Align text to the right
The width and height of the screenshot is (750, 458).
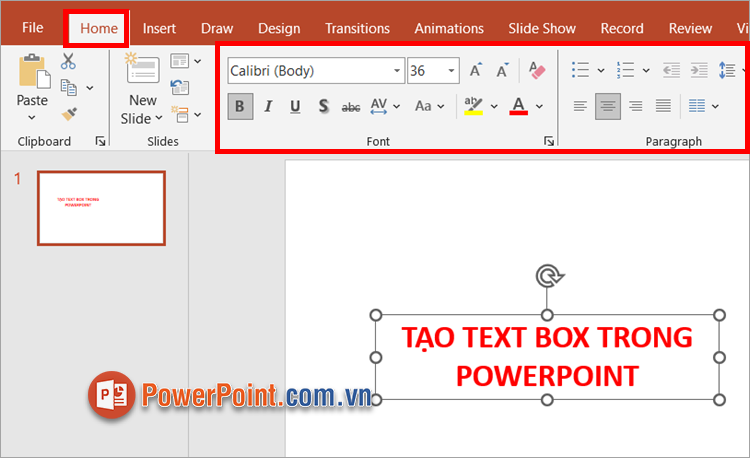point(636,106)
